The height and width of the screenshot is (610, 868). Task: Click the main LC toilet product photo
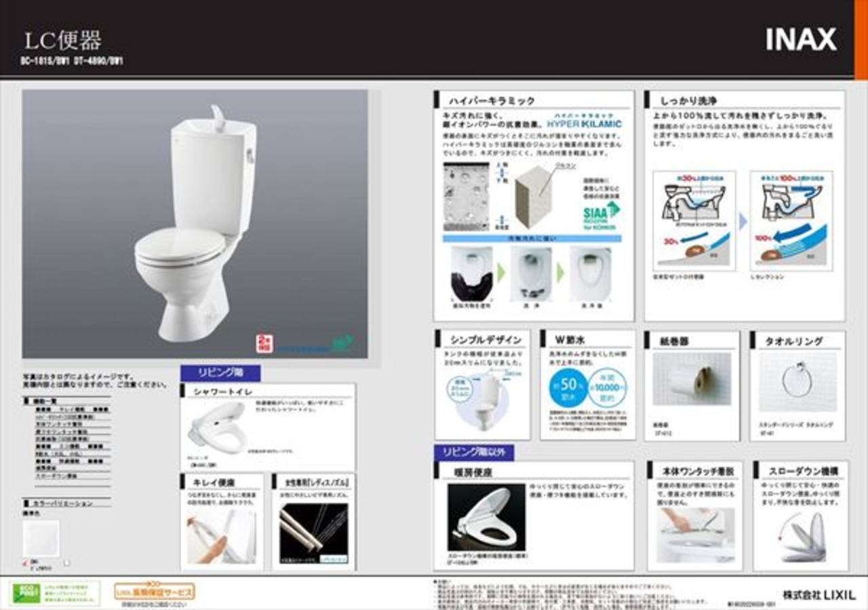click(x=195, y=224)
